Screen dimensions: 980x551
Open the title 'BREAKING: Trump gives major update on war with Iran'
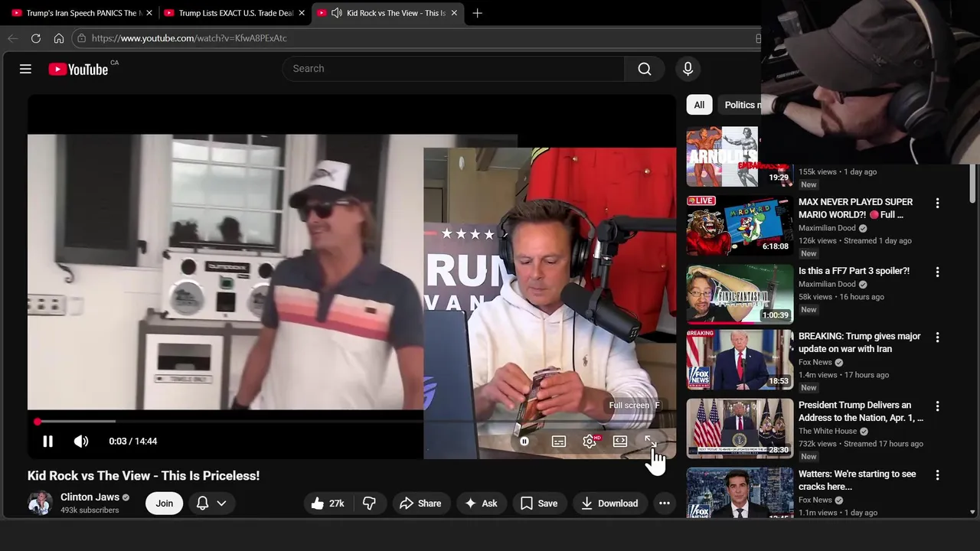click(859, 342)
